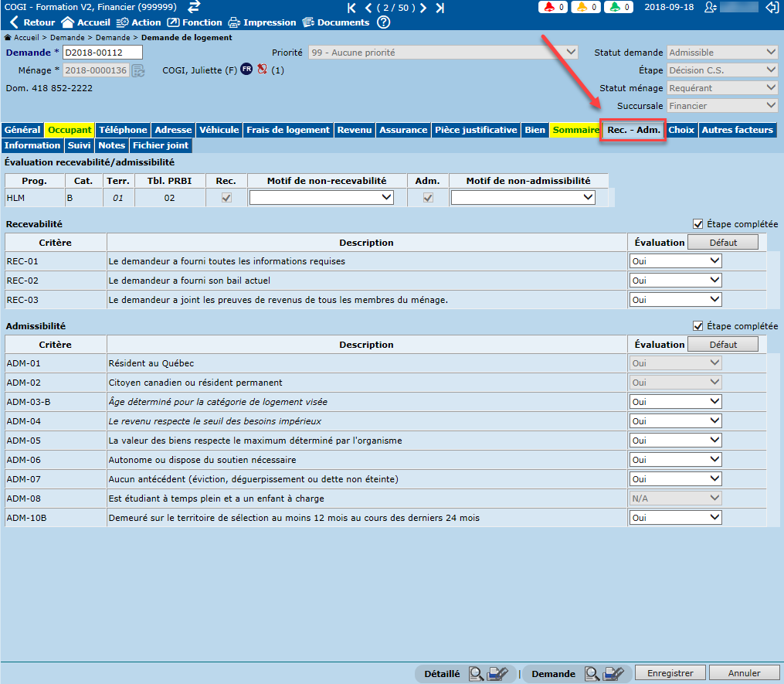The image size is (784, 684).
Task: Expand ADM-05 Évaluation dropdown
Action: 676,441
